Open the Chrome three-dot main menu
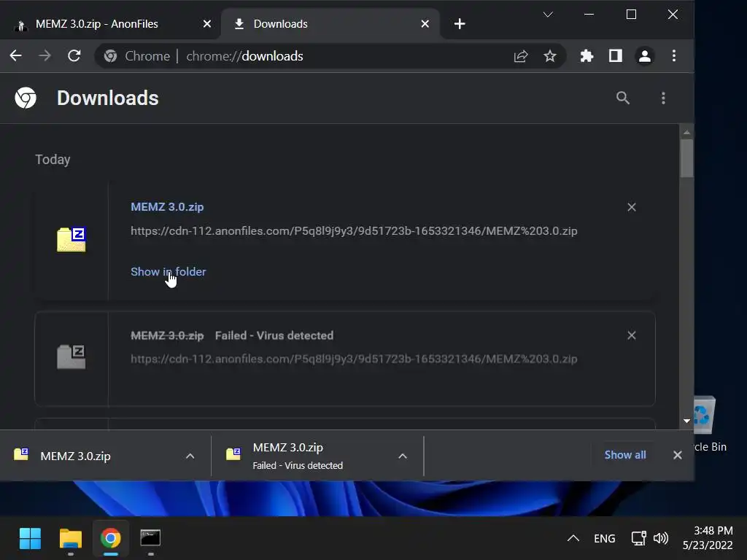The height and width of the screenshot is (560, 747). coord(673,56)
